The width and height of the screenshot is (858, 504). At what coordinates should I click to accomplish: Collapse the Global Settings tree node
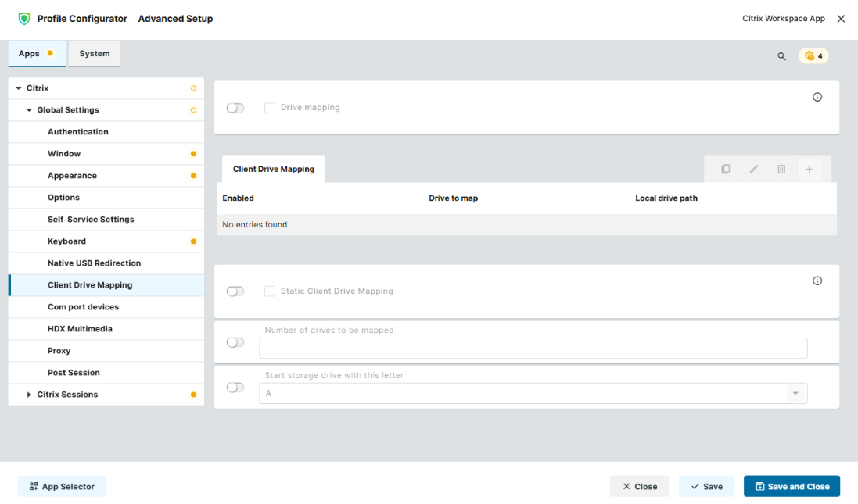29,110
